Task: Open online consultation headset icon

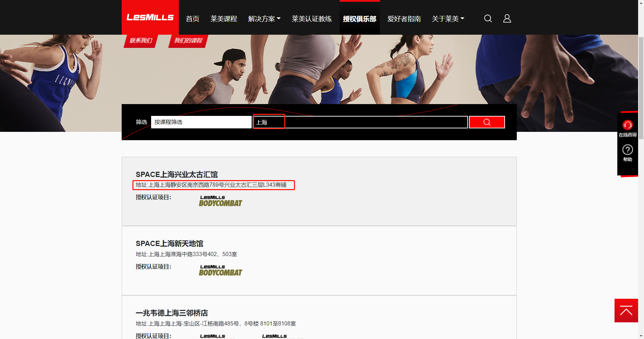Action: [628, 125]
